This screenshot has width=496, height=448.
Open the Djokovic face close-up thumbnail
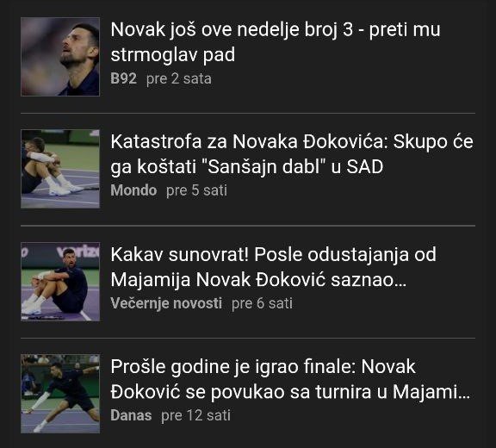coord(60,57)
